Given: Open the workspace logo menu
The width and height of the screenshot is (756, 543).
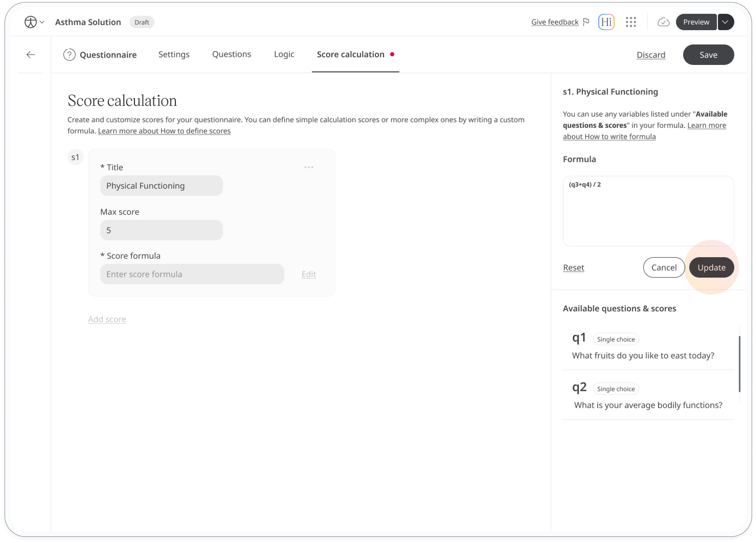Looking at the screenshot, I should click(x=30, y=22).
